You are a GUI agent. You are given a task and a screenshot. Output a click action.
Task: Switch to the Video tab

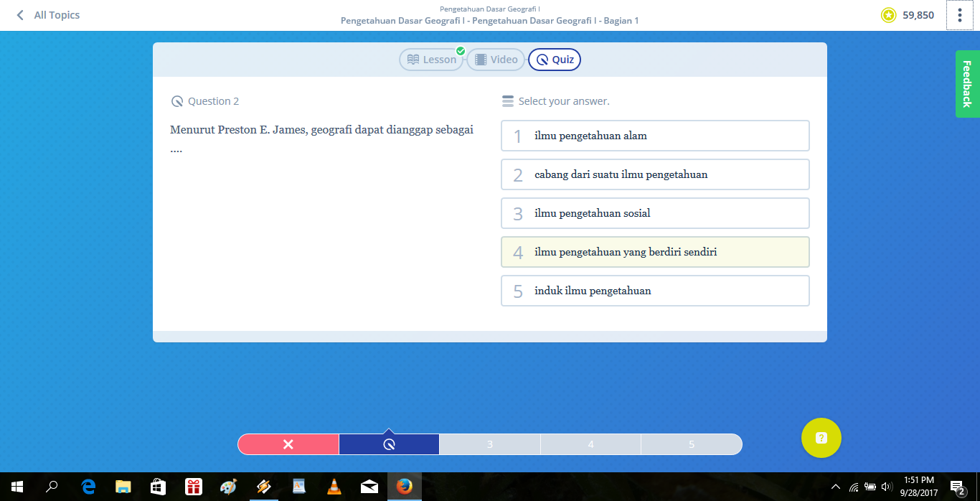pos(495,60)
